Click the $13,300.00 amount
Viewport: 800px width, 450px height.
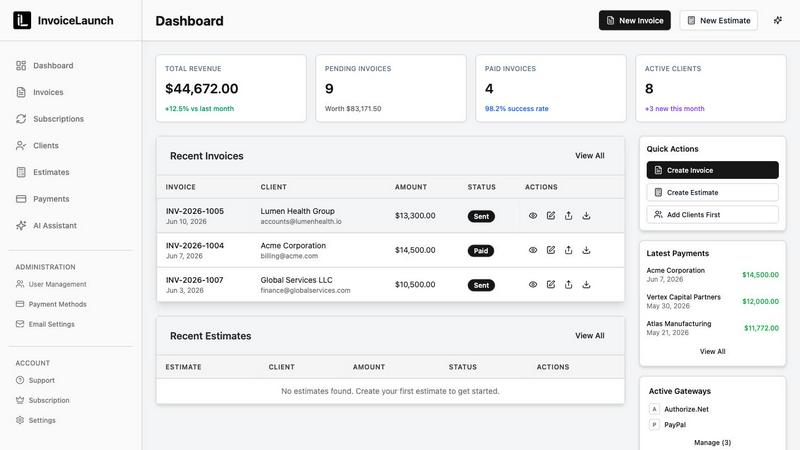tap(415, 216)
